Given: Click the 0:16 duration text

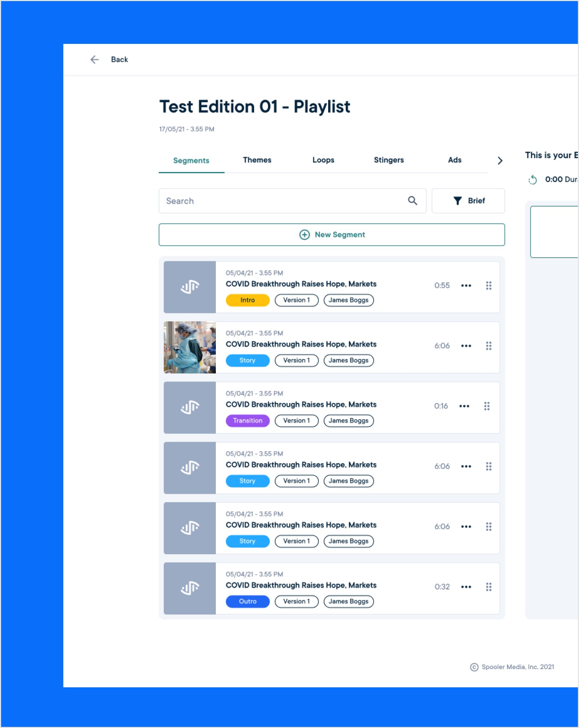Looking at the screenshot, I should coord(441,406).
